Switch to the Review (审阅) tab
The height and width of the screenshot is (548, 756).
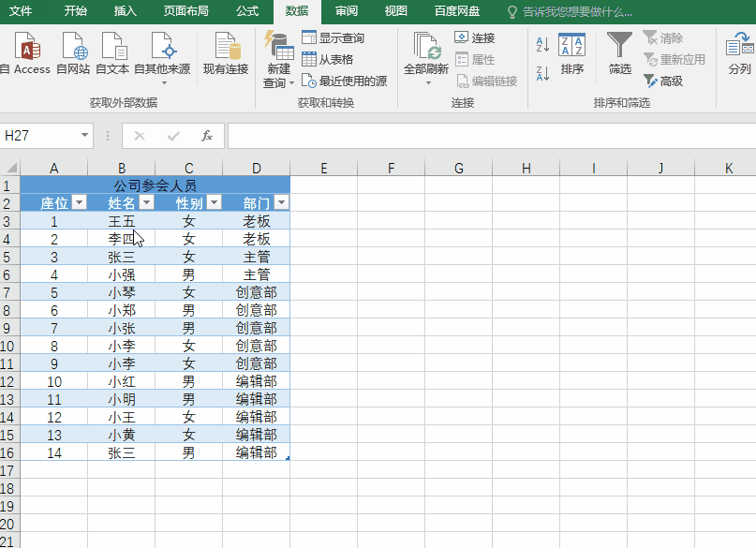pos(347,11)
